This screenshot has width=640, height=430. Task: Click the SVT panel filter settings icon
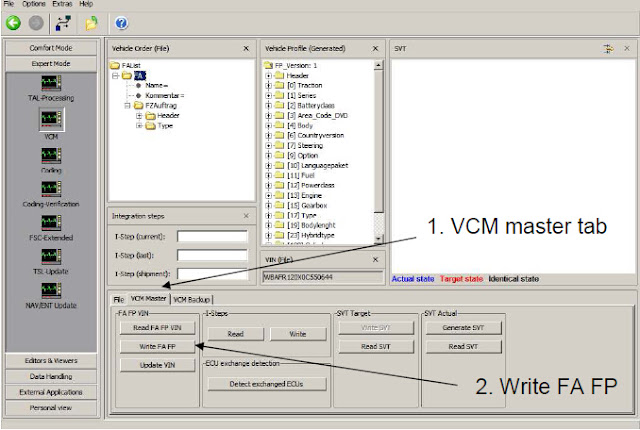[x=608, y=49]
